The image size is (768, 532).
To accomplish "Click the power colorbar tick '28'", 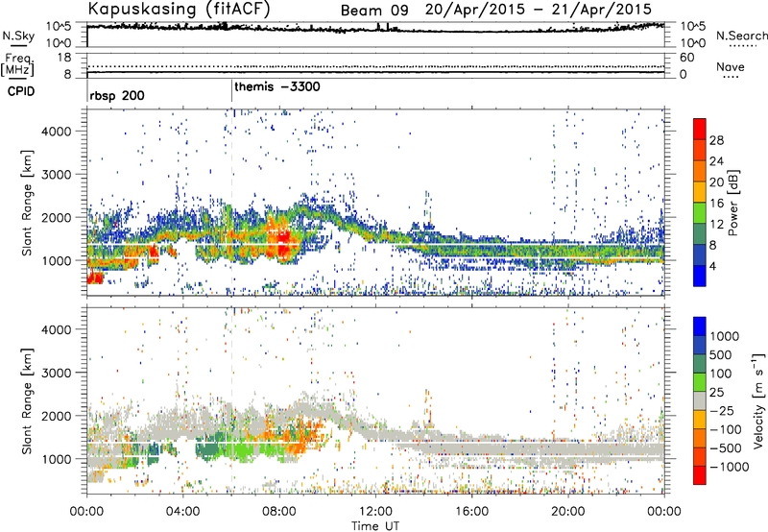I will (x=716, y=140).
